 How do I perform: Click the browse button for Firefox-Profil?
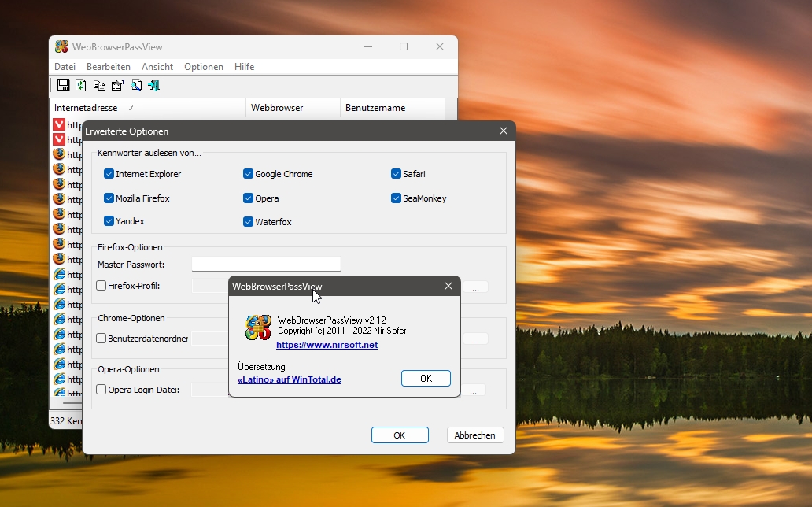pyautogui.click(x=475, y=287)
